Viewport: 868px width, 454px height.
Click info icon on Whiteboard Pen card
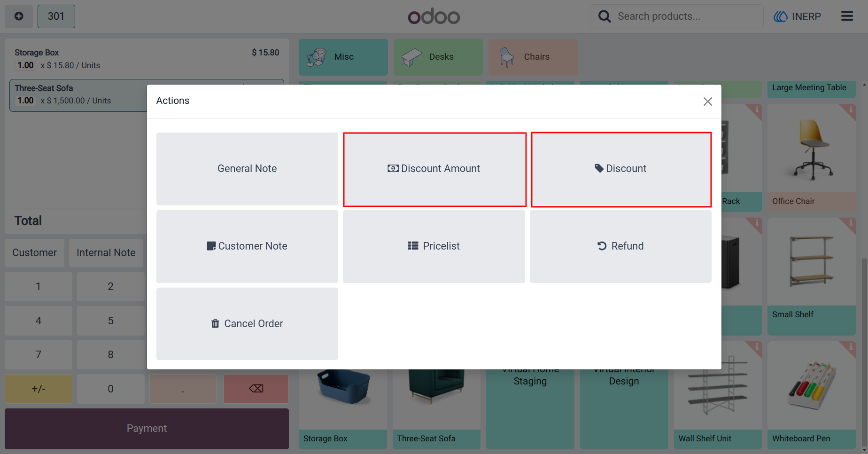pos(850,348)
